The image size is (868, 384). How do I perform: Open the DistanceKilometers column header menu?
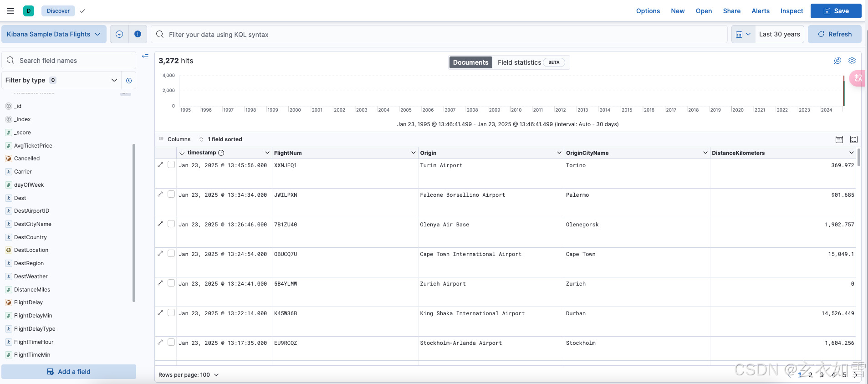click(852, 153)
